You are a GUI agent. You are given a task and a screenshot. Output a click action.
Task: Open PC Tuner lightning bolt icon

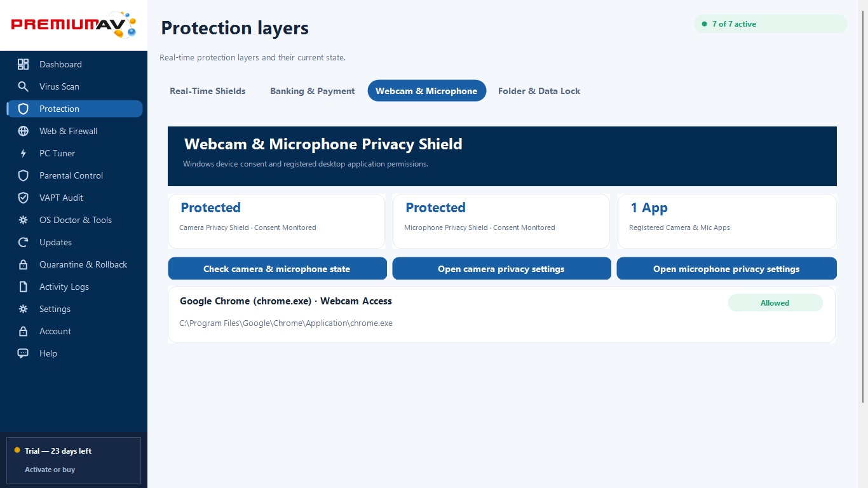pos(24,153)
